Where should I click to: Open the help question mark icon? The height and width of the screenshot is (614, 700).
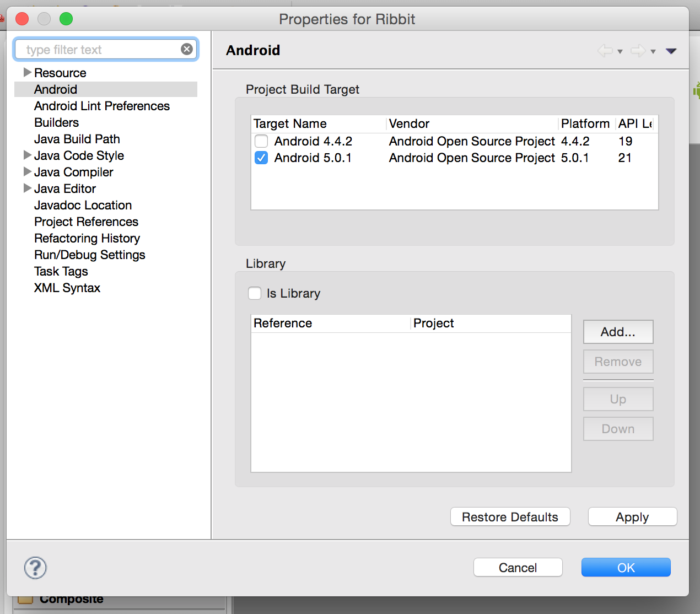pyautogui.click(x=35, y=568)
